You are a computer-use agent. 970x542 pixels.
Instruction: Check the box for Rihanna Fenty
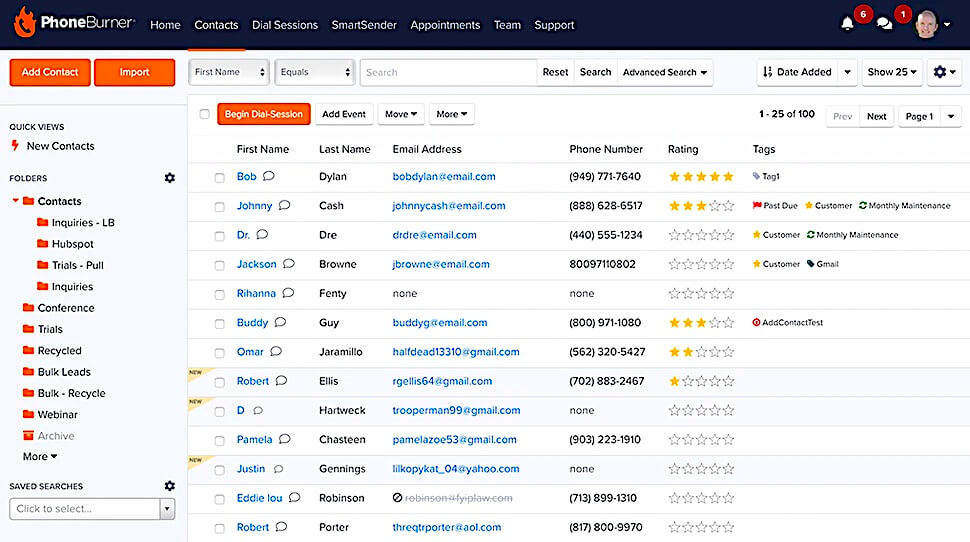point(220,295)
